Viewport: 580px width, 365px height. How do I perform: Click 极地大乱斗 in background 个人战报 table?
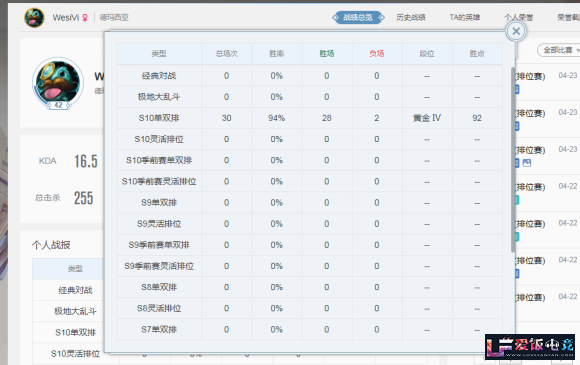(75, 311)
